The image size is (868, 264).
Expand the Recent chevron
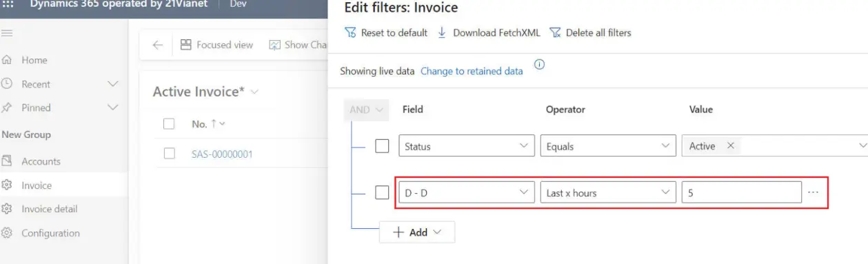114,84
